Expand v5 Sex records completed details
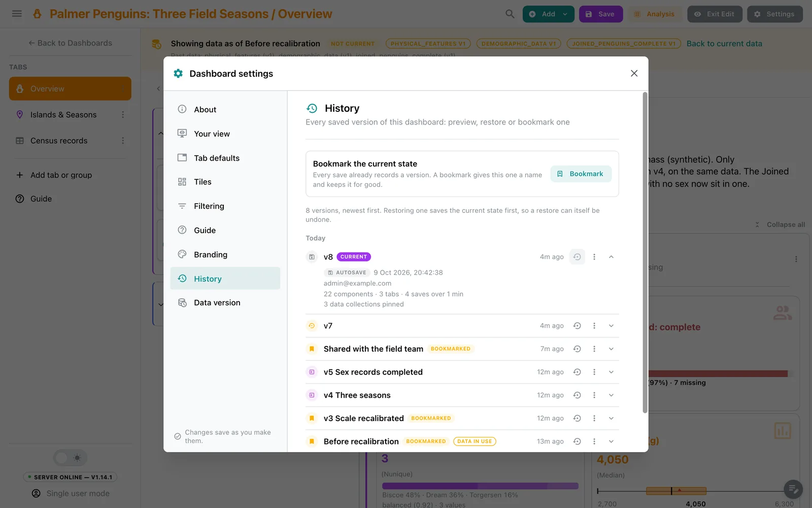The height and width of the screenshot is (508, 812). pos(611,372)
